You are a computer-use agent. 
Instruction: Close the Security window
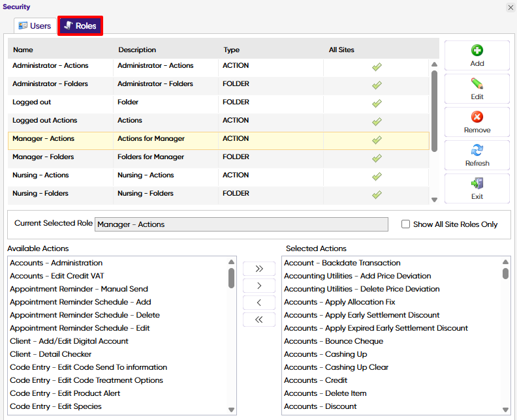tap(510, 7)
